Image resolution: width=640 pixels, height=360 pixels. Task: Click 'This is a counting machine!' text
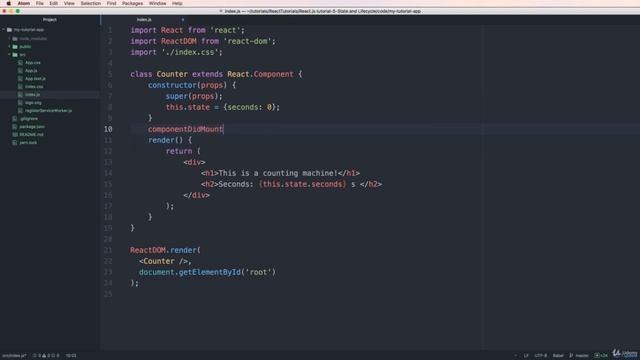(x=278, y=173)
